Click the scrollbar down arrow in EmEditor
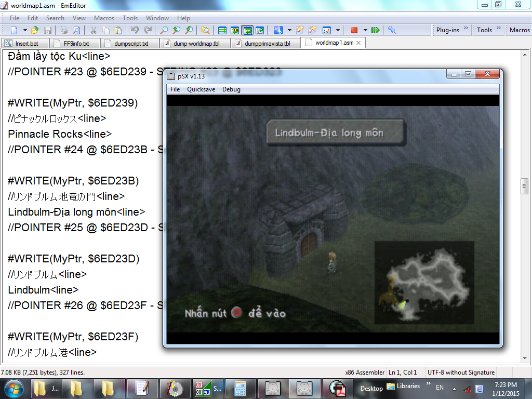The height and width of the screenshot is (399, 532). (525, 358)
